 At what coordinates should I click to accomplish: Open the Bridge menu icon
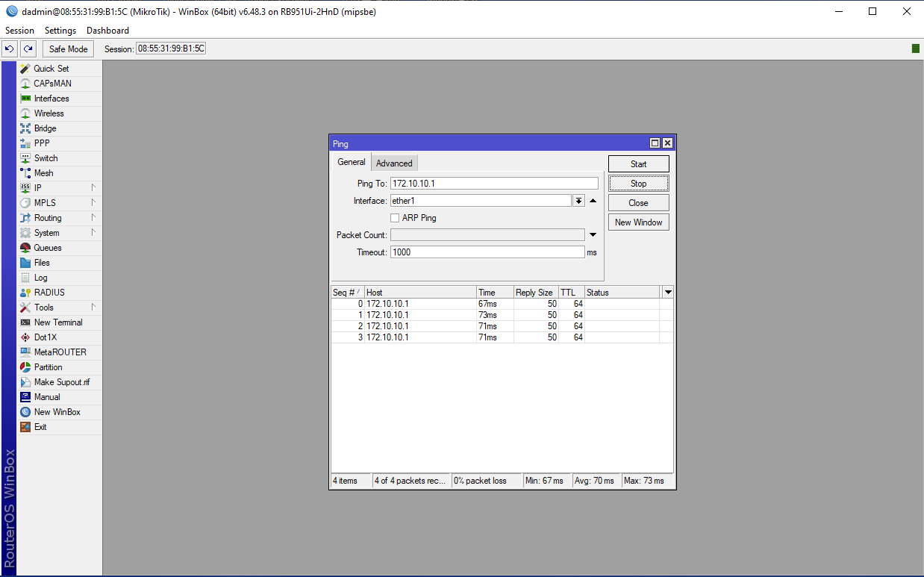point(25,128)
